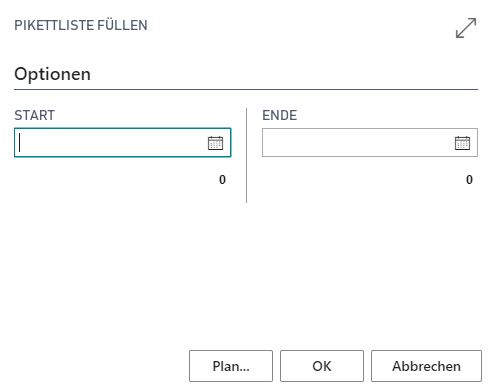Confirm the dialog with OK
Screen dimensions: 488x387
(x=322, y=366)
